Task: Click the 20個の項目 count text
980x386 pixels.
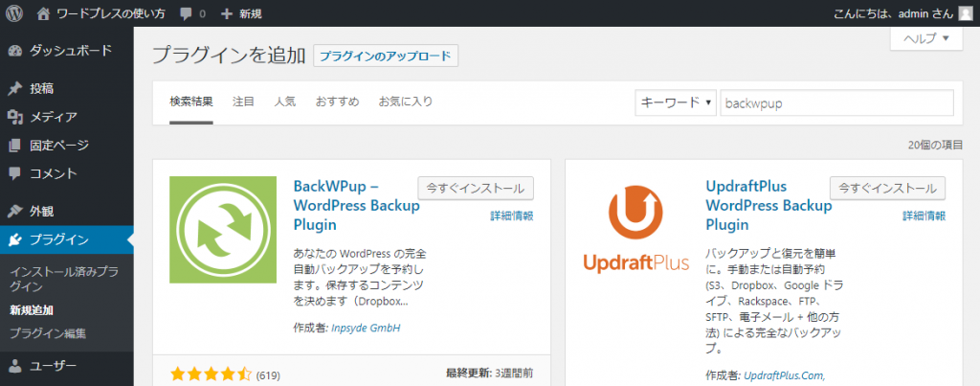Action: 935,146
